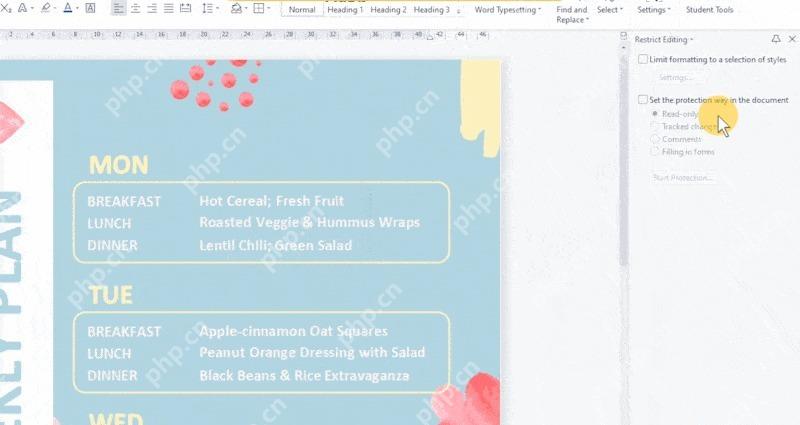The height and width of the screenshot is (425, 800).
Task: Select the Comments protection option
Action: (655, 139)
